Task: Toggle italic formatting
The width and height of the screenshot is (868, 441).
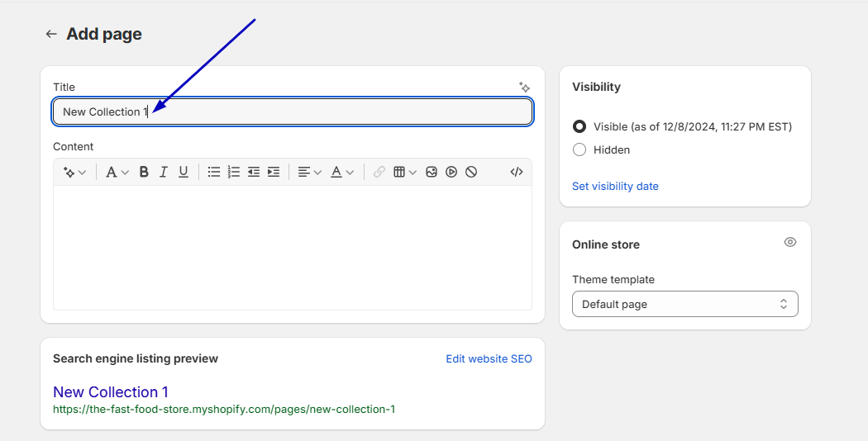Action: pos(164,172)
